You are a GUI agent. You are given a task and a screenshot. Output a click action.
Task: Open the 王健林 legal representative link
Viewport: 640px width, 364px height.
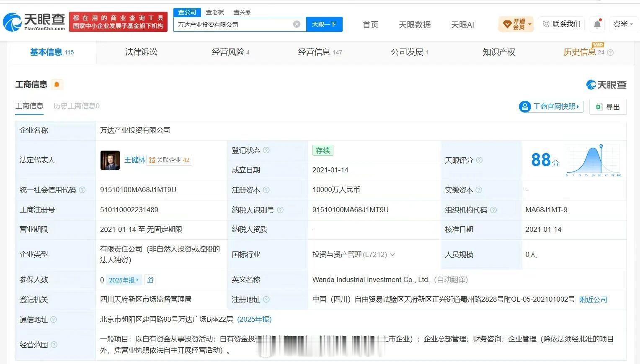(135, 160)
